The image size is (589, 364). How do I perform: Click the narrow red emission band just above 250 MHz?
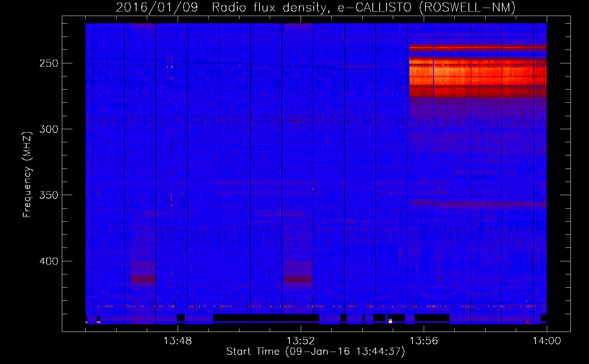point(478,47)
